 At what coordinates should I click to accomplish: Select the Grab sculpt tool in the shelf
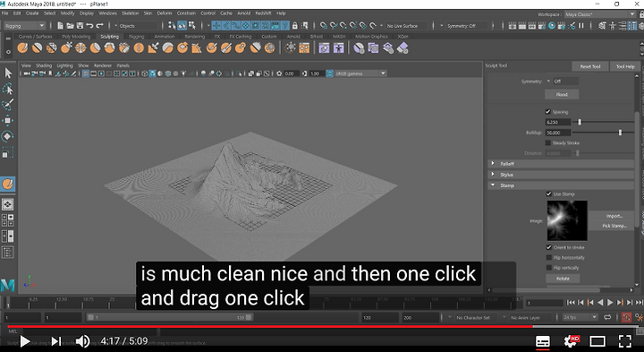coord(66,48)
